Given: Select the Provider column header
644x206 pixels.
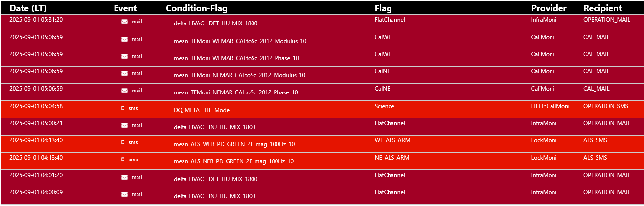Looking at the screenshot, I should tap(549, 8).
